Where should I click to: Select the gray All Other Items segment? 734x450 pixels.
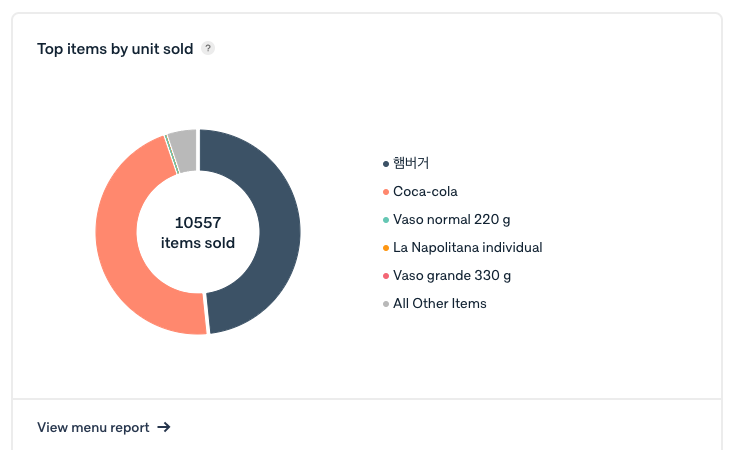(184, 150)
